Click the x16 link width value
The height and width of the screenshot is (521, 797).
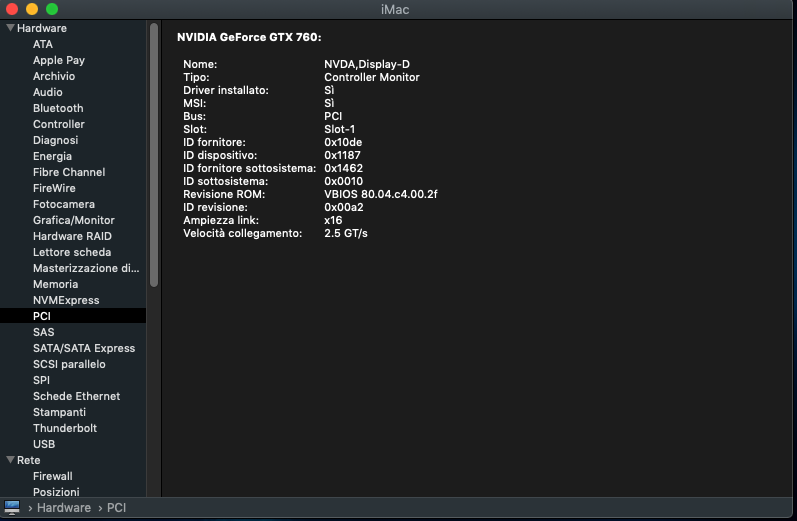(x=333, y=220)
